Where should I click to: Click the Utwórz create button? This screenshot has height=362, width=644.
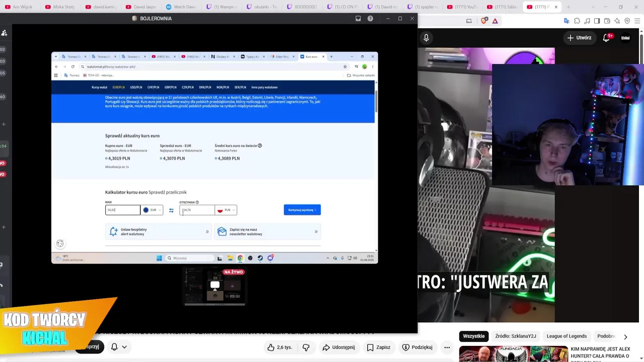click(579, 38)
